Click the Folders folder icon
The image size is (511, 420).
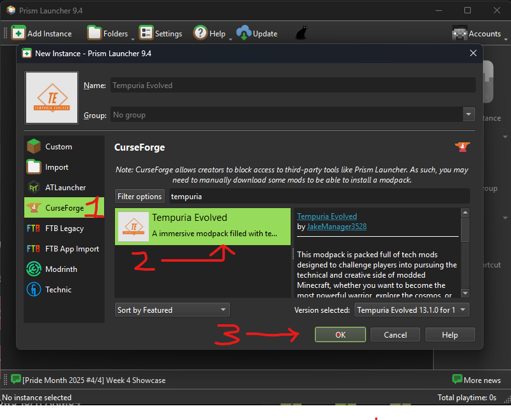pos(95,33)
